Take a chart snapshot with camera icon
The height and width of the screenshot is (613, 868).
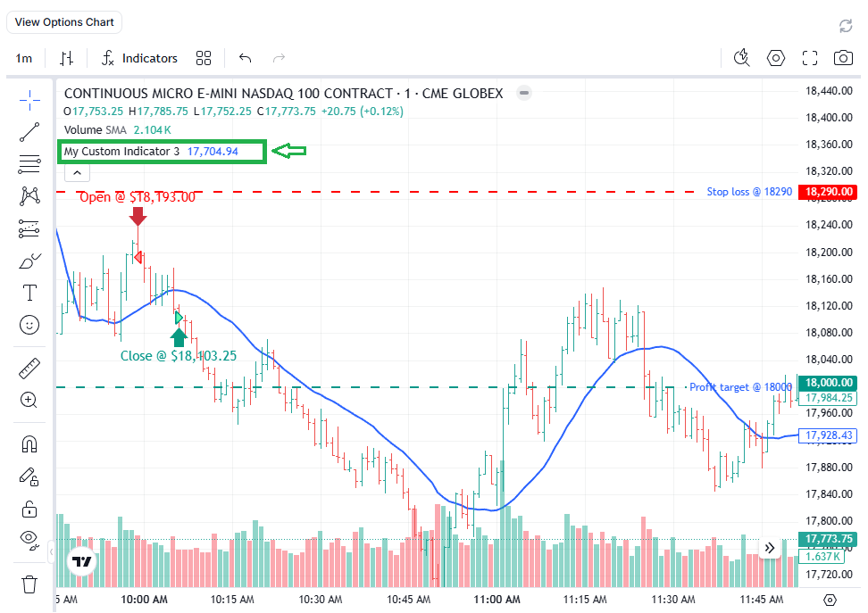click(842, 58)
